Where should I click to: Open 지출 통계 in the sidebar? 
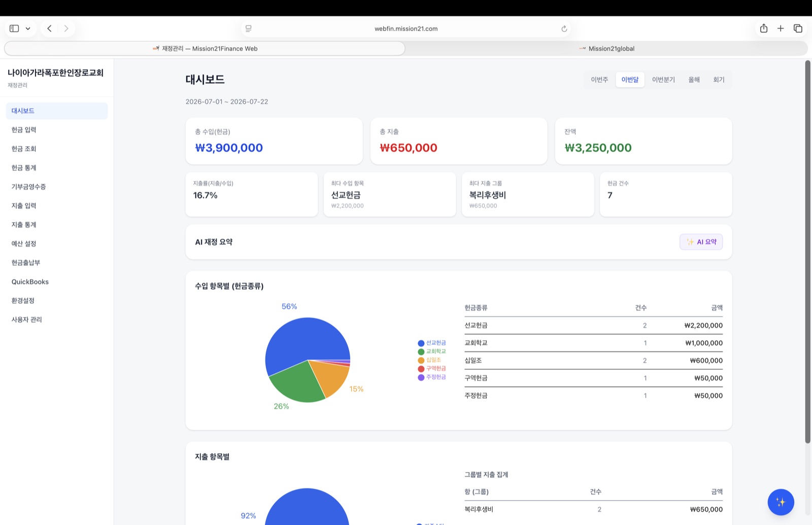57,225
